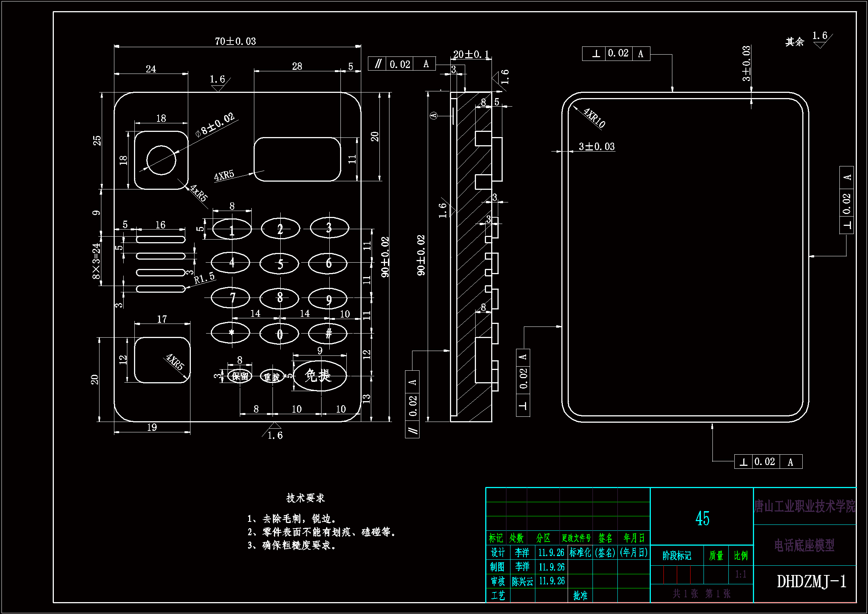This screenshot has height=614, width=868.
Task: Click the R1.5 slot radius label
Action: pyautogui.click(x=204, y=278)
